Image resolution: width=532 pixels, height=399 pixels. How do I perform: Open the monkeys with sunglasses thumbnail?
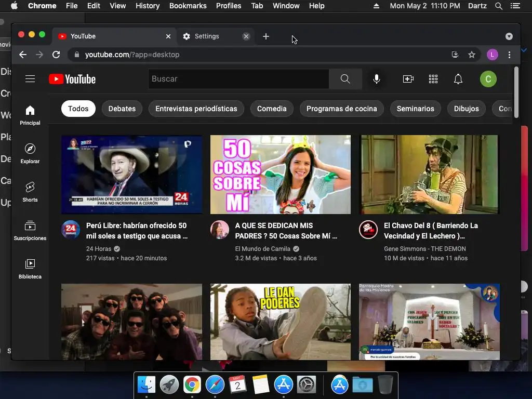[x=131, y=322]
